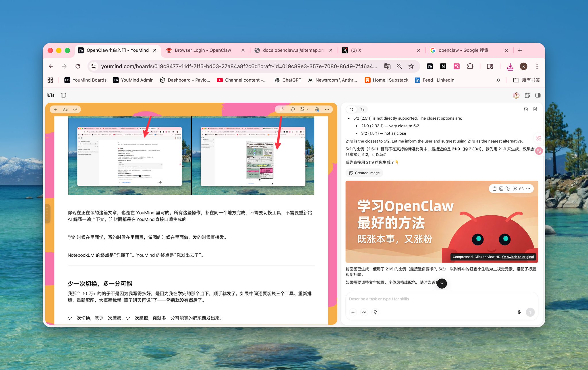Open the calendar-clock icon in app header
This screenshot has height=370, width=588.
(527, 95)
